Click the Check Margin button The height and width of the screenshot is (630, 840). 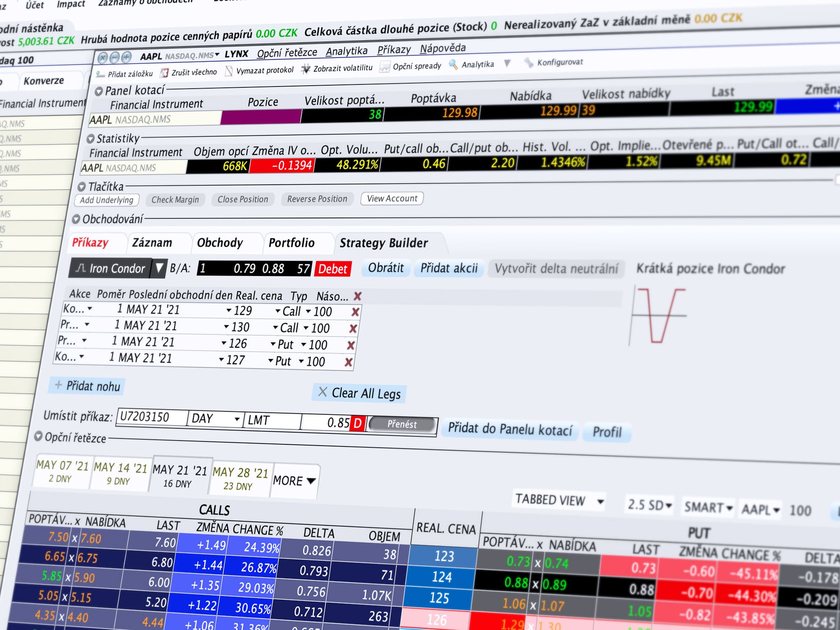coord(175,199)
